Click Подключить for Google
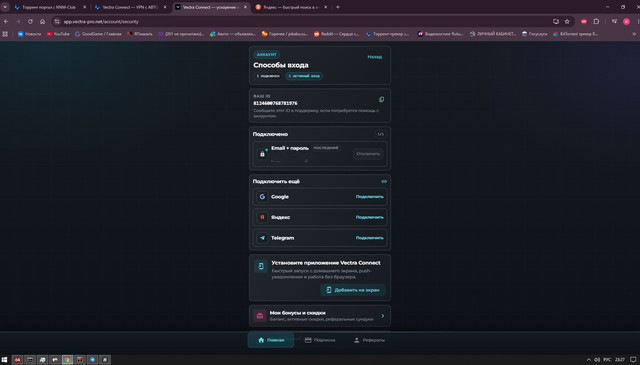Screen dimensions: 640x365 [369, 197]
